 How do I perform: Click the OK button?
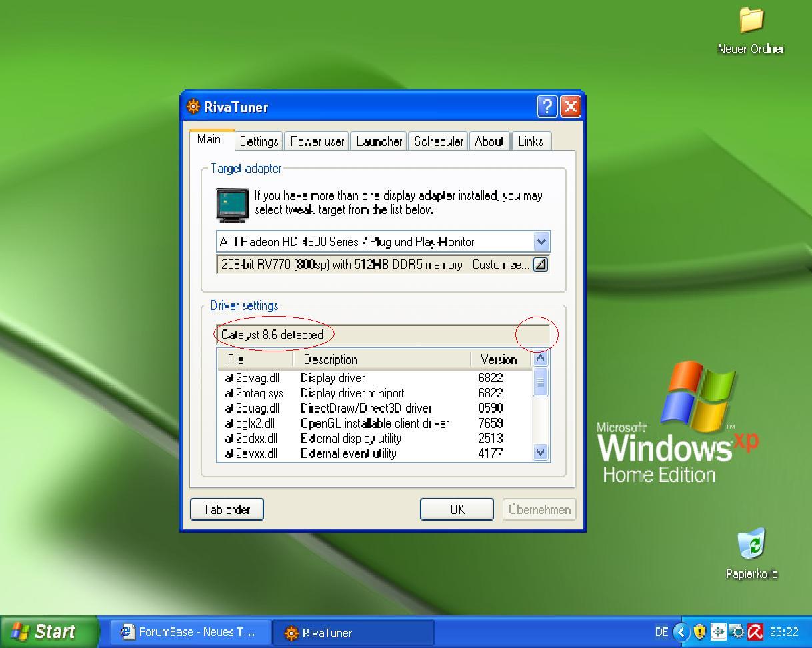point(457,509)
